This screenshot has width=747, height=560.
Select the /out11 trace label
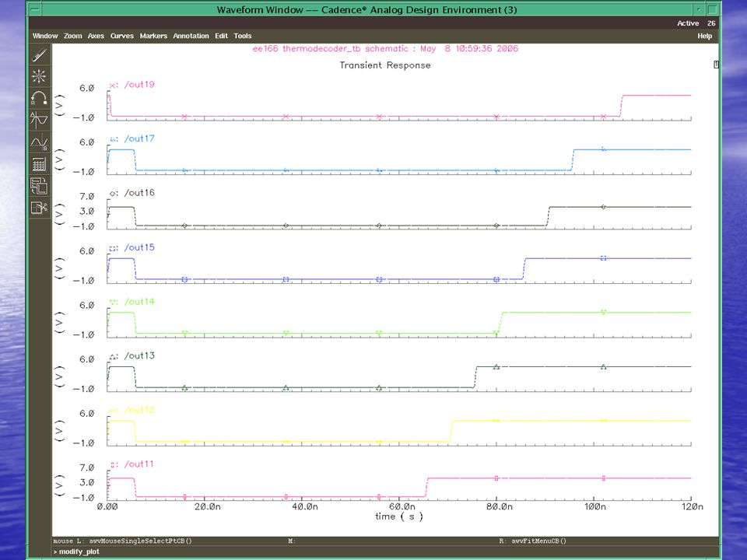139,464
